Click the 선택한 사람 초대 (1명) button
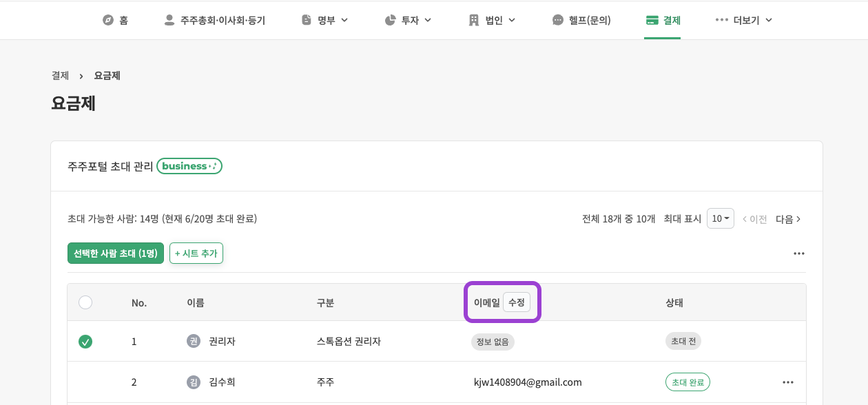 click(116, 253)
